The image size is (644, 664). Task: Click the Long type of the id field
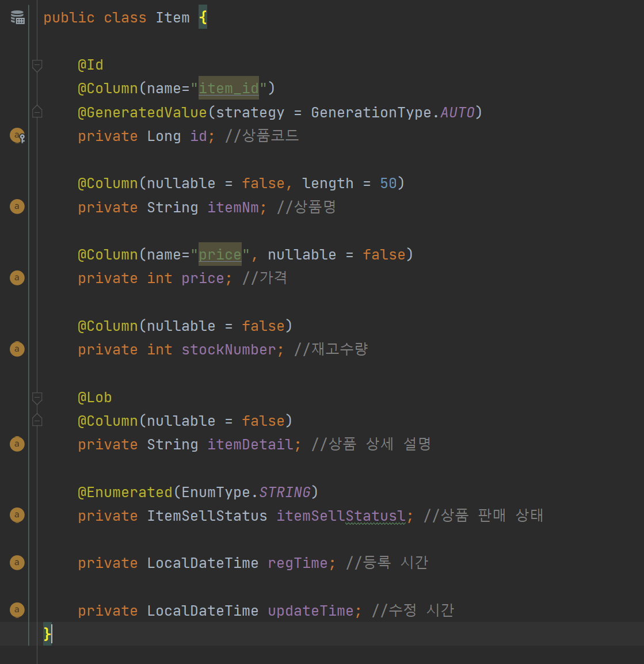[x=163, y=136]
